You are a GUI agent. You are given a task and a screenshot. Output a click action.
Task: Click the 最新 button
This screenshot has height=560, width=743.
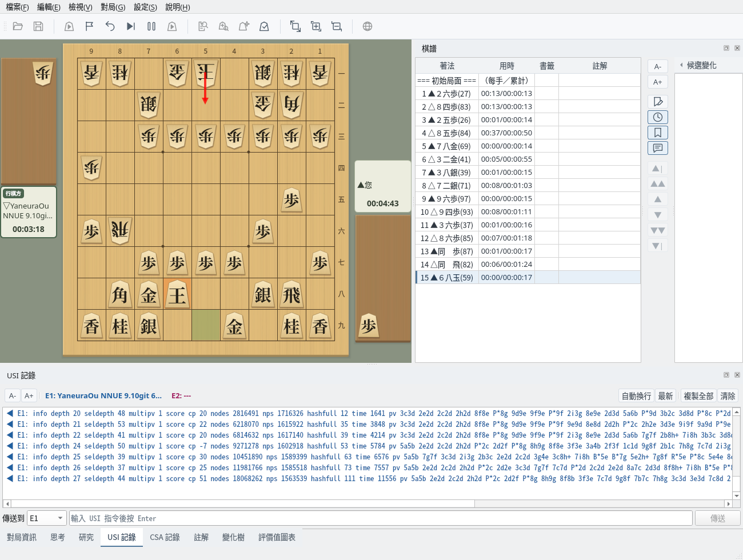click(x=666, y=396)
